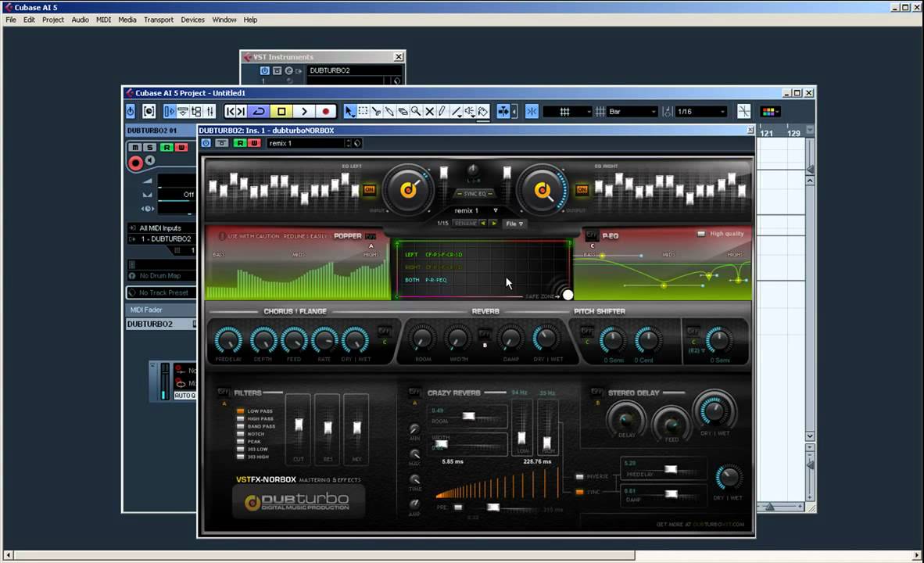Select the Zoom magnifier tool
924x563 pixels.
pos(416,111)
